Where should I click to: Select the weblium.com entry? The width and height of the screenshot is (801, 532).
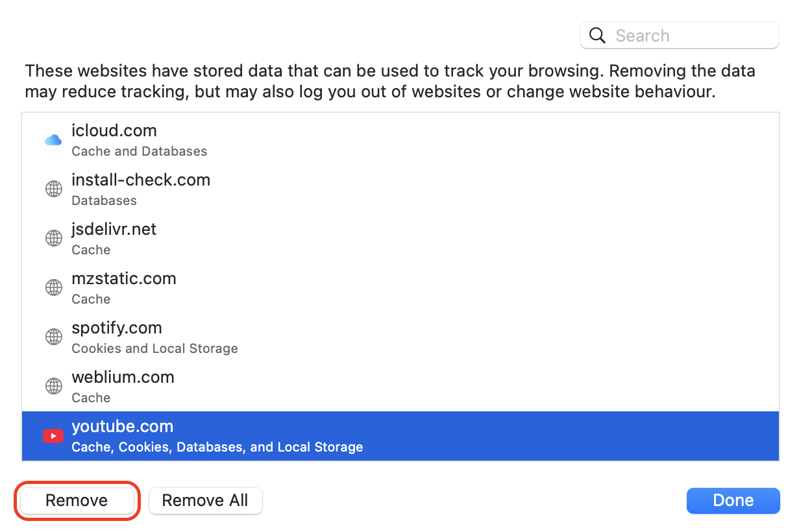pos(260,386)
